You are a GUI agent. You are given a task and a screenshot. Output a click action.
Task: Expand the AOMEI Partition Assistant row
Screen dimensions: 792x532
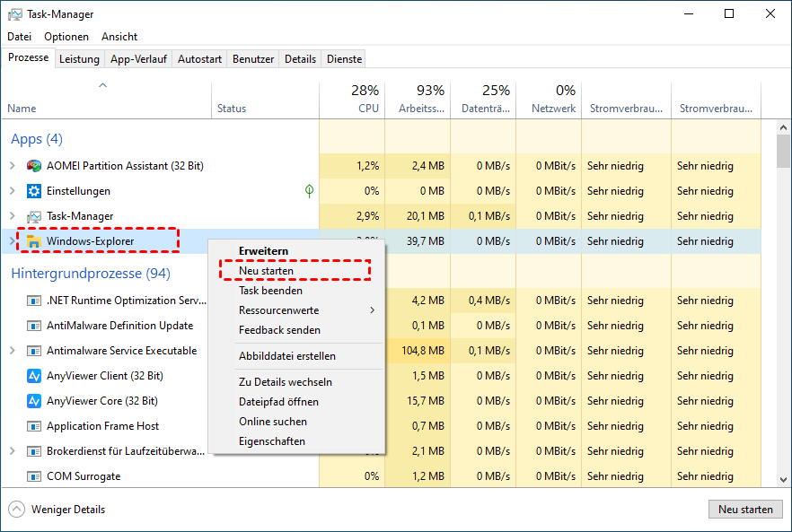13,166
